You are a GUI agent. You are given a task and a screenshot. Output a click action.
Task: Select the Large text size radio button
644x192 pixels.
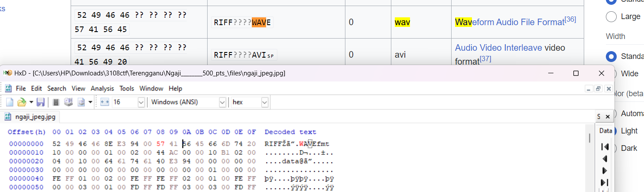[611, 17]
